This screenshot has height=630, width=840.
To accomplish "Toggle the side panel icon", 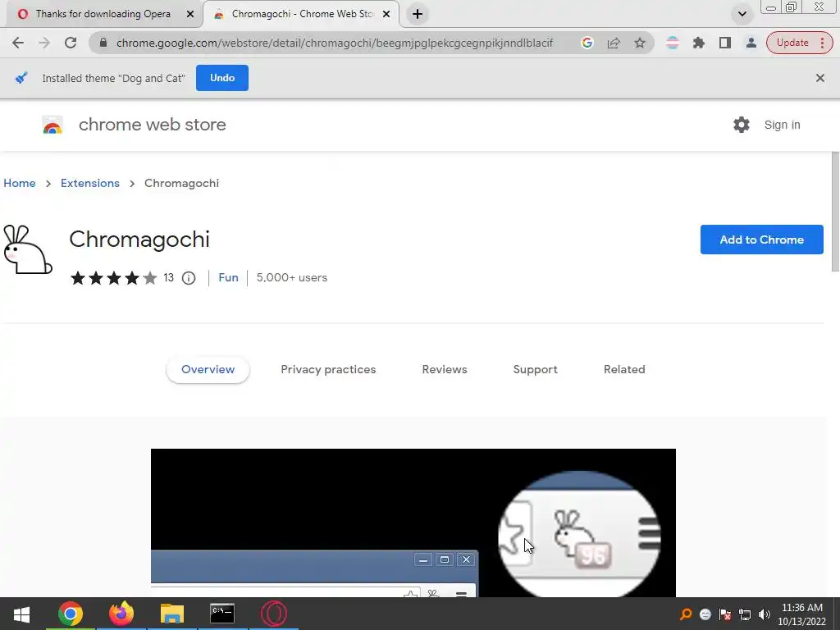I will tap(725, 43).
